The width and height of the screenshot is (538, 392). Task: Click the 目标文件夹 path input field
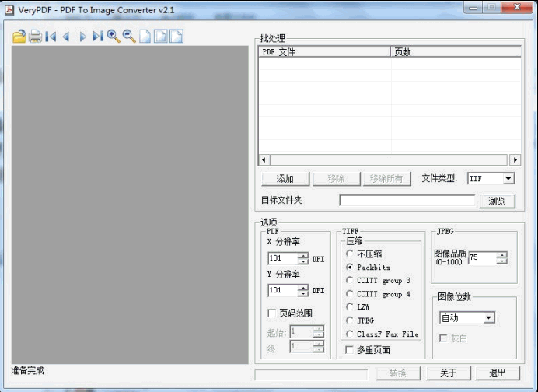coord(407,201)
